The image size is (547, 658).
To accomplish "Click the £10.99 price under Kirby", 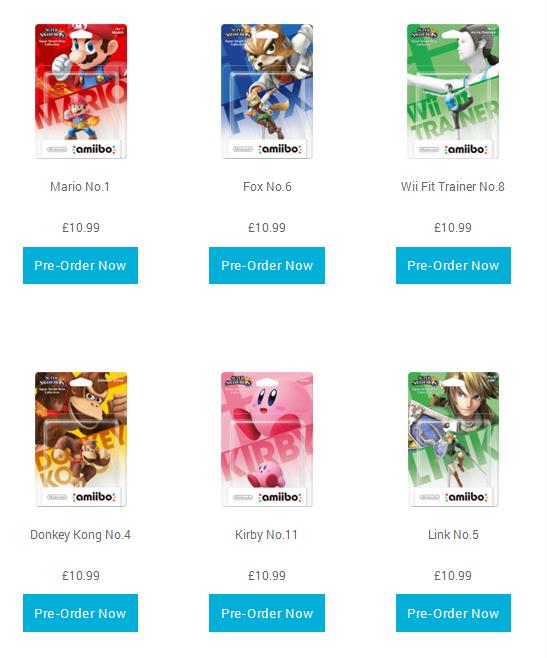I will click(x=267, y=575).
